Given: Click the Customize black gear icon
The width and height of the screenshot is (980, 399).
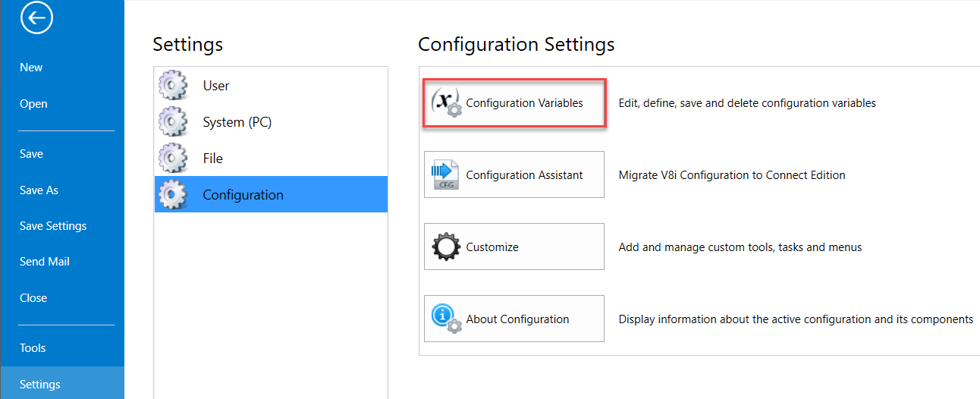Looking at the screenshot, I should 445,247.
